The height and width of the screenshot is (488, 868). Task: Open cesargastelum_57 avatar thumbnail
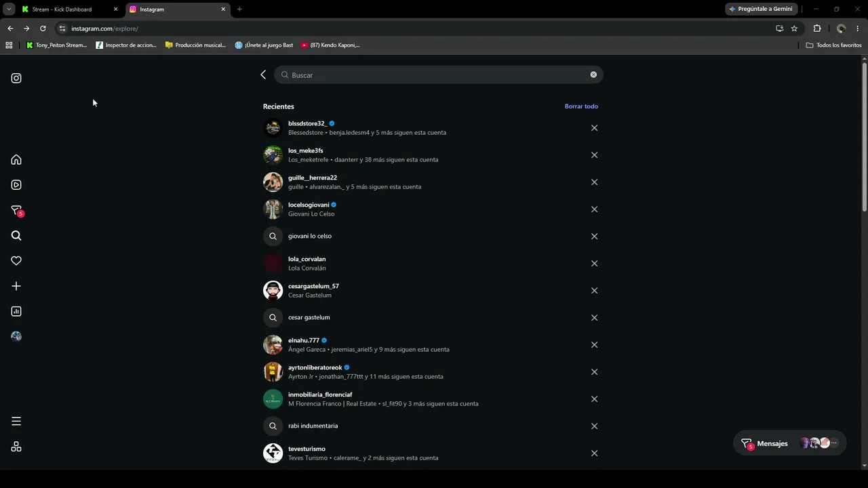coord(273,291)
